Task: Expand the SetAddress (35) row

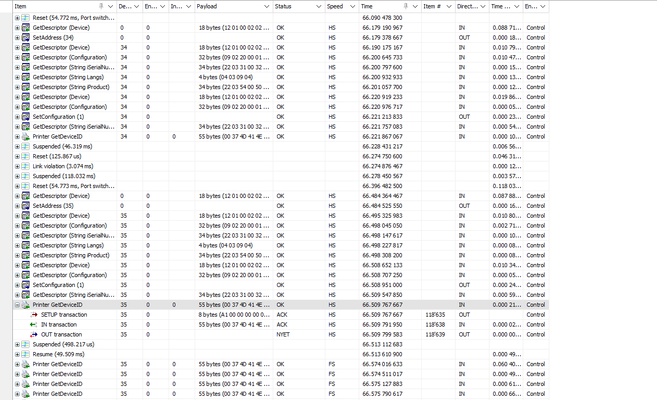Action: click(x=17, y=206)
